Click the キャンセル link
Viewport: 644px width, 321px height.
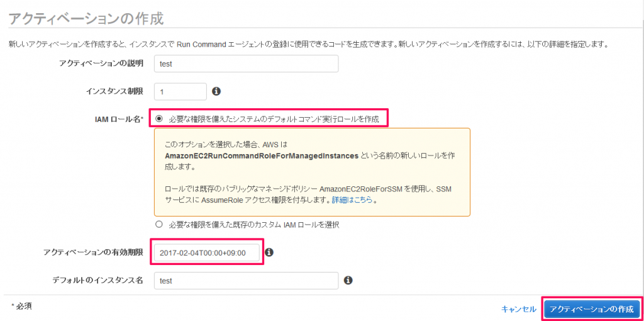(519, 308)
